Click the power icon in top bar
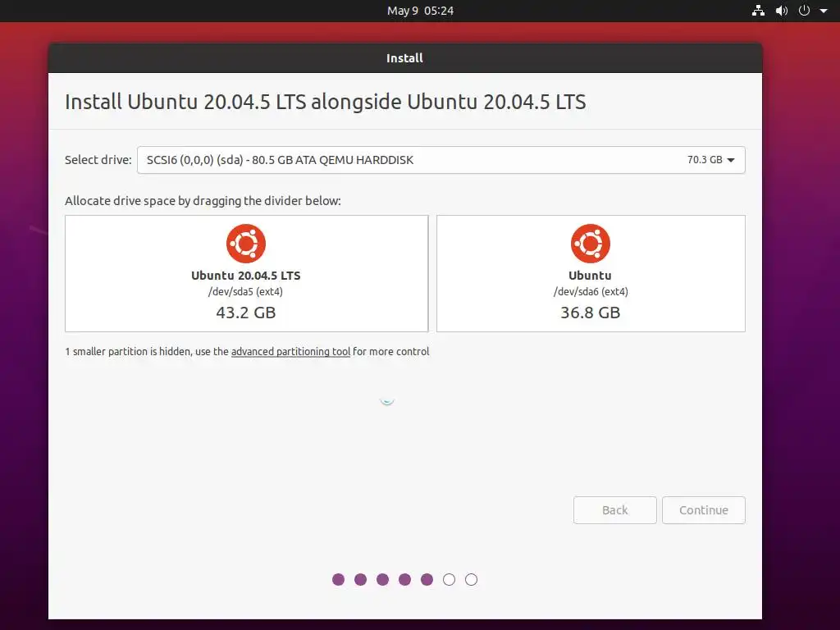The height and width of the screenshot is (630, 840). point(804,10)
